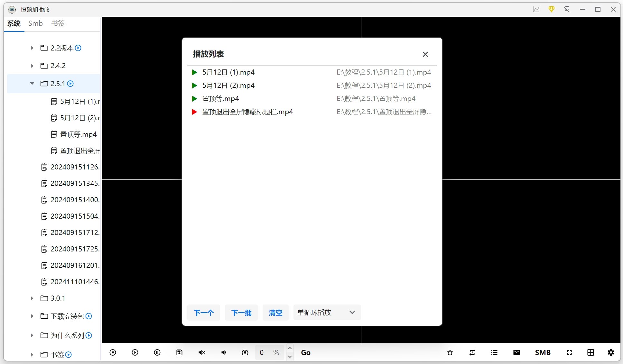
Task: Toggle mute with the speaker icon
Action: [202, 352]
